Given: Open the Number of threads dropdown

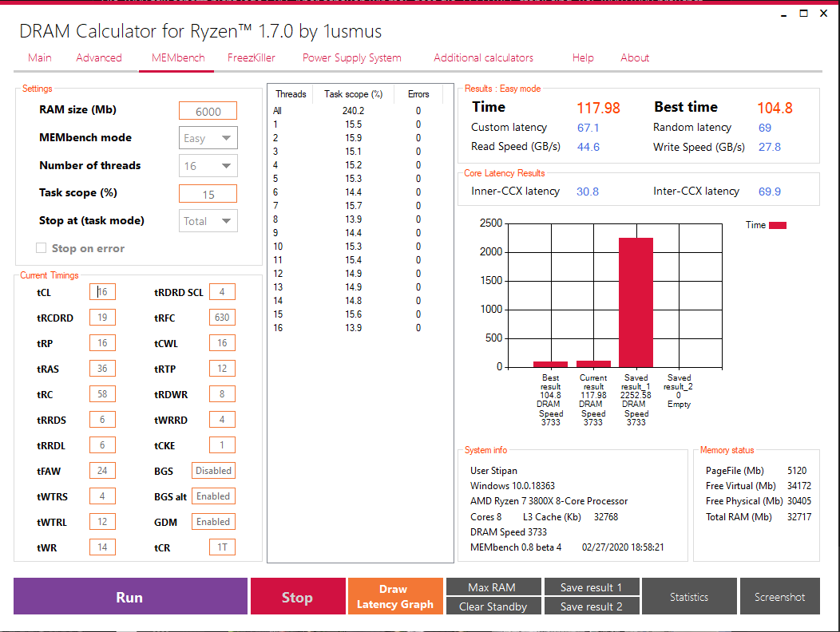Looking at the screenshot, I should 208,166.
